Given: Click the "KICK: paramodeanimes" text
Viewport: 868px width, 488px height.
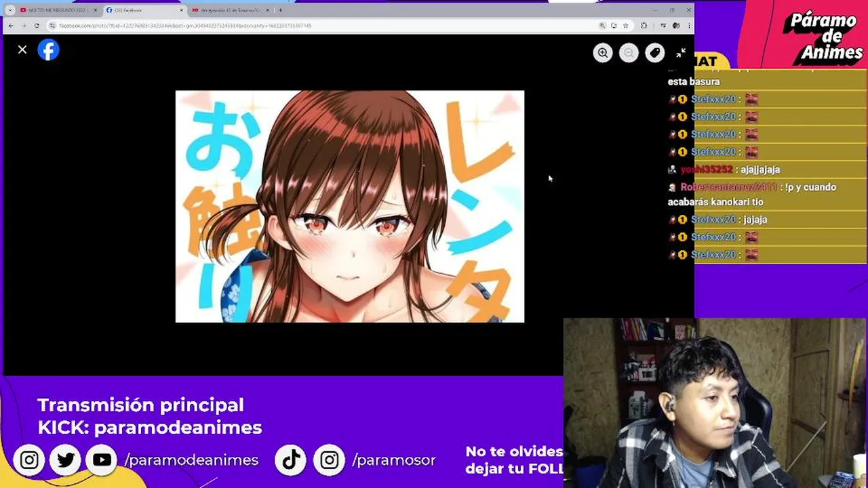Looking at the screenshot, I should pos(150,428).
